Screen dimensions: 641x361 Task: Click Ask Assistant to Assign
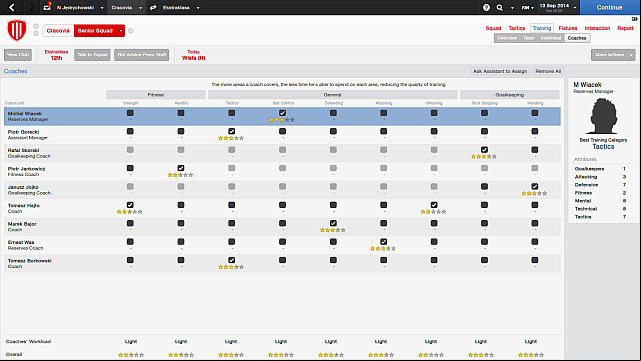point(500,71)
